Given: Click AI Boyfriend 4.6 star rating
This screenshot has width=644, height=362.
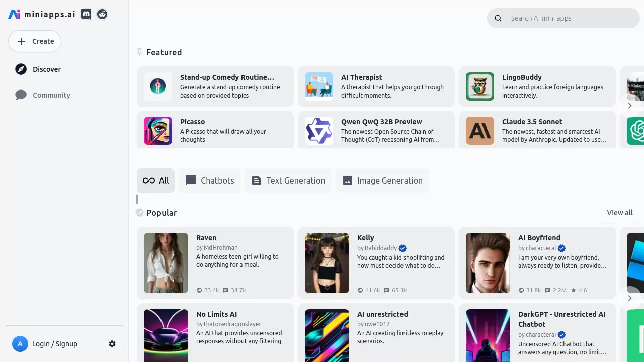Looking at the screenshot, I should point(579,290).
